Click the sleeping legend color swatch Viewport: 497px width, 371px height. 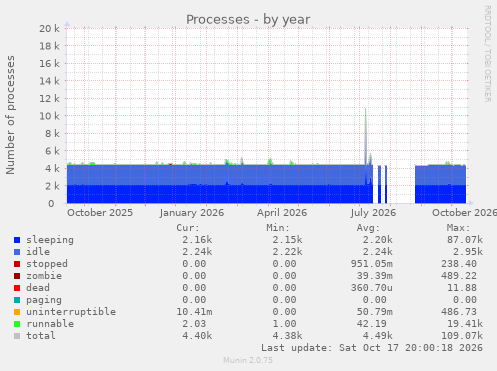coord(17,240)
